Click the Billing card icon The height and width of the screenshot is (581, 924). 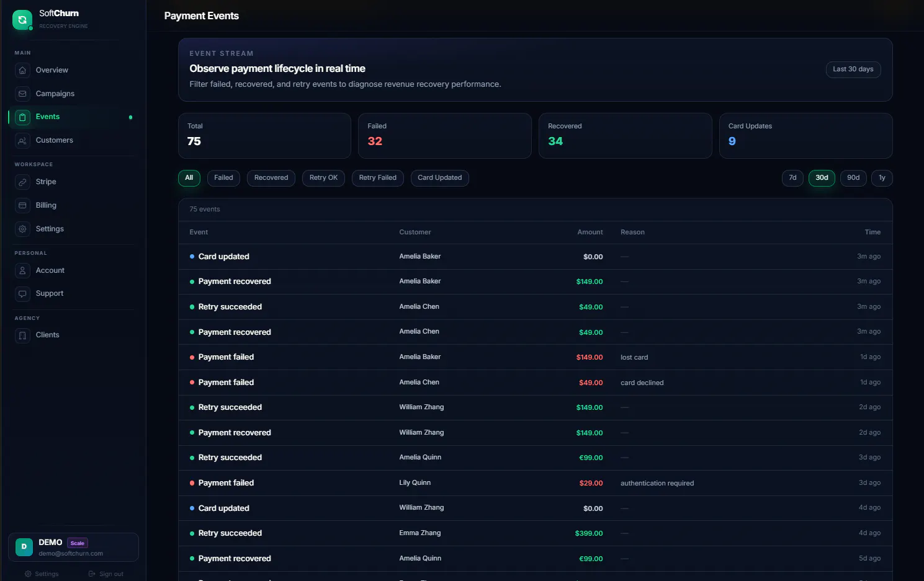(22, 205)
